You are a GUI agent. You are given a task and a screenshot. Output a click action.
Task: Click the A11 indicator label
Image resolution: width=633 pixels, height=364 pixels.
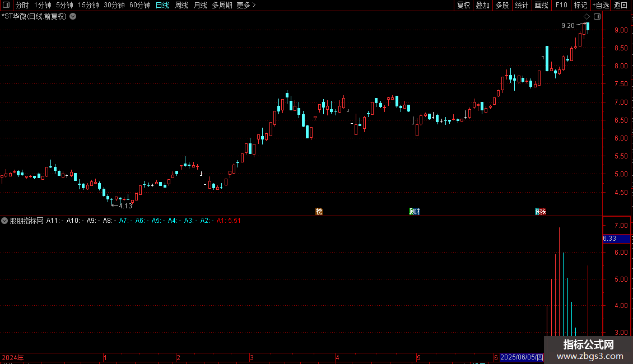click(54, 221)
